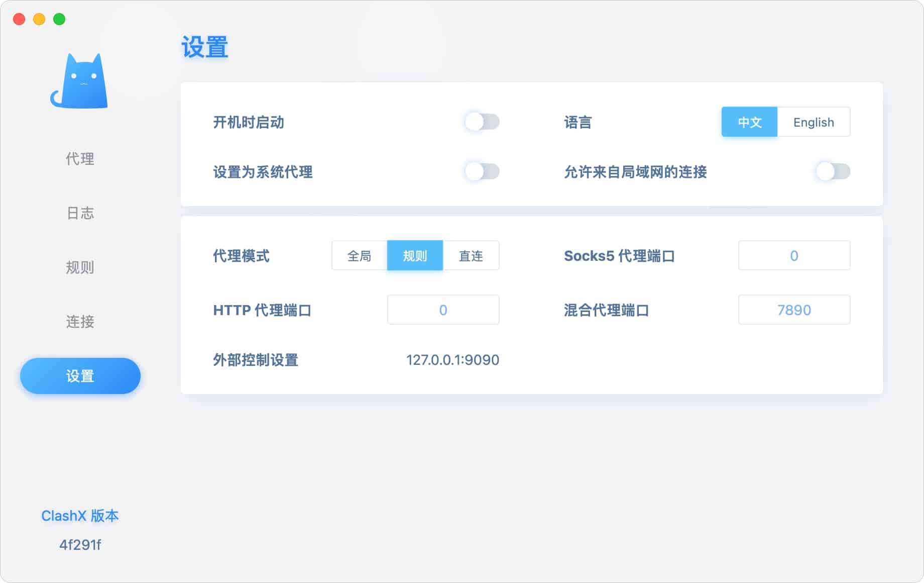The image size is (924, 583).
Task: Open the 日志 section in sidebar
Action: (80, 213)
